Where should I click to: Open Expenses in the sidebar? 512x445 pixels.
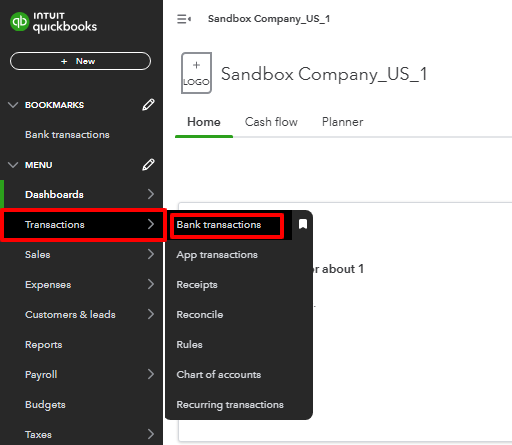point(48,284)
